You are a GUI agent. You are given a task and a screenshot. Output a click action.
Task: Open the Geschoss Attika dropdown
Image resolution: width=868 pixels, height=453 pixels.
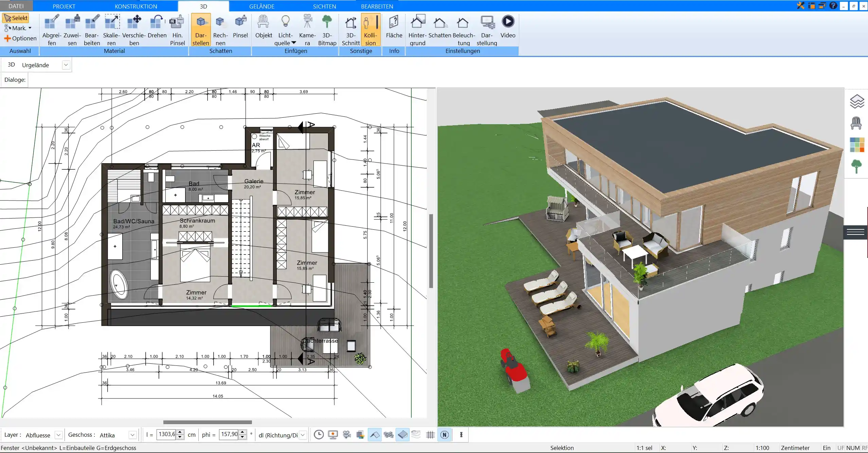coord(133,435)
